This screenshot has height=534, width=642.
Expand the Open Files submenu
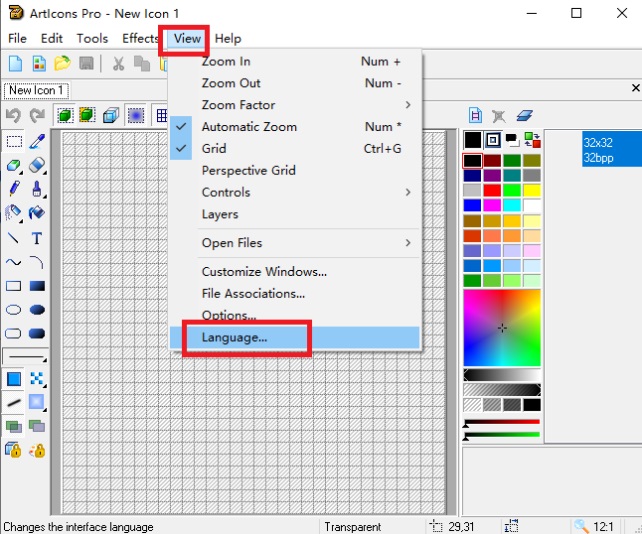pyautogui.click(x=295, y=243)
